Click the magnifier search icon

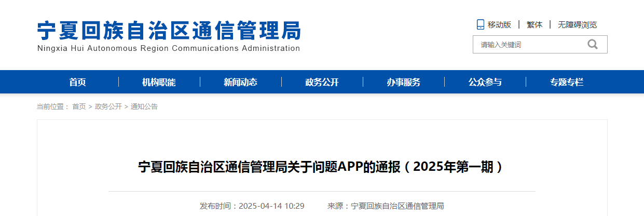592,45
